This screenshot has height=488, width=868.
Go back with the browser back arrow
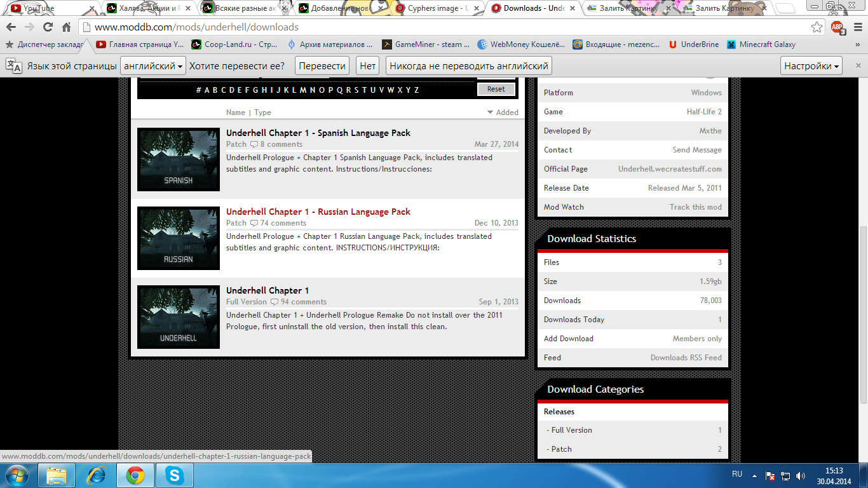pos(11,27)
